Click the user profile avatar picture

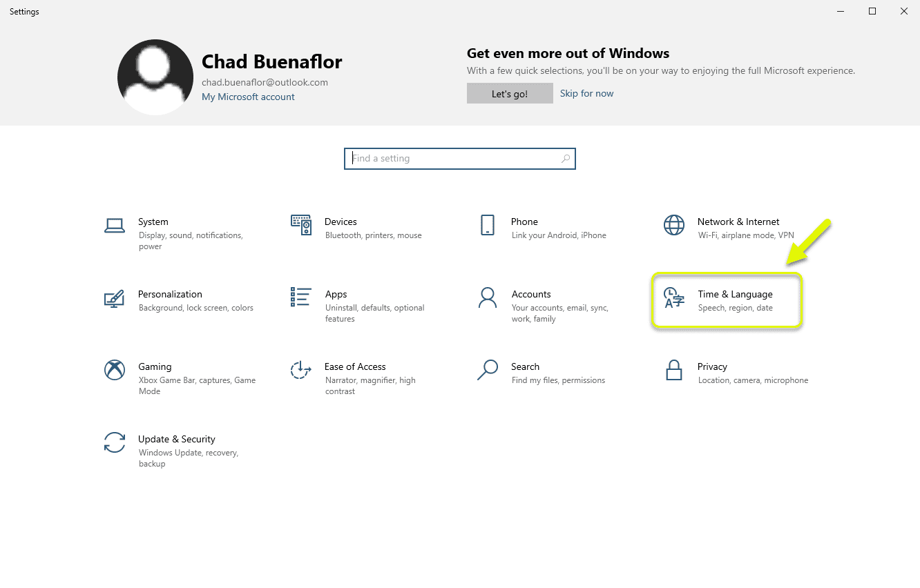[155, 77]
